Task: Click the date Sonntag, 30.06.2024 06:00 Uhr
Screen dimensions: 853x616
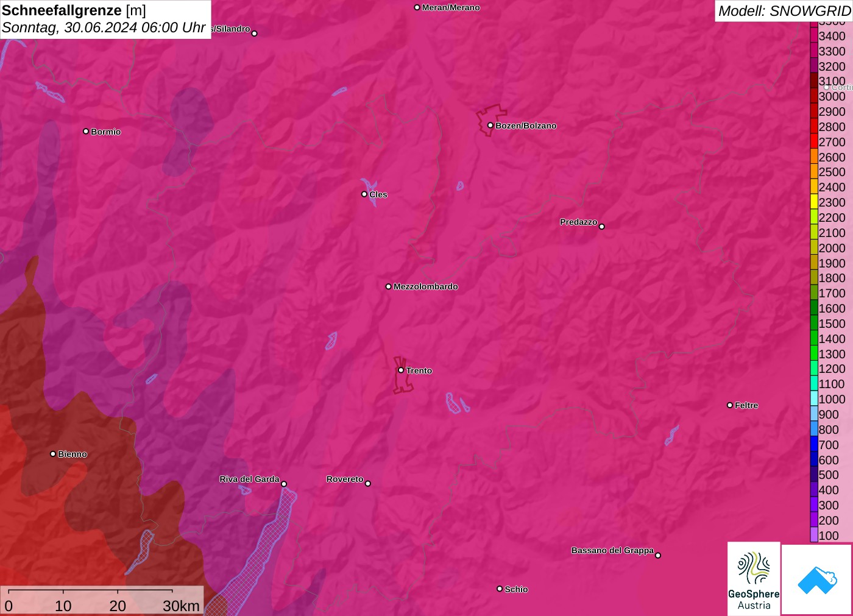Action: tap(104, 27)
